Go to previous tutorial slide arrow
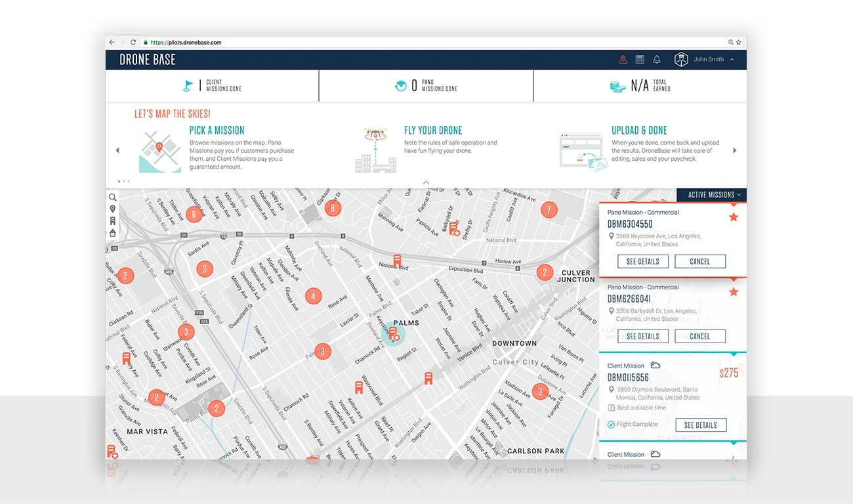This screenshot has height=504, width=853. (117, 150)
